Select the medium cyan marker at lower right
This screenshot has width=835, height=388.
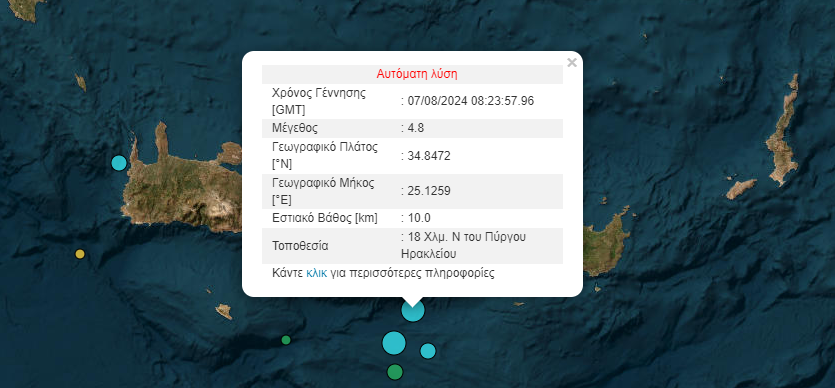[x=428, y=351]
